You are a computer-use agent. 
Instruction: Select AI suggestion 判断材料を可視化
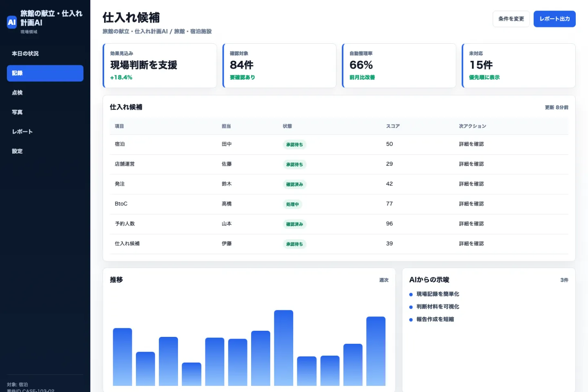coord(438,307)
